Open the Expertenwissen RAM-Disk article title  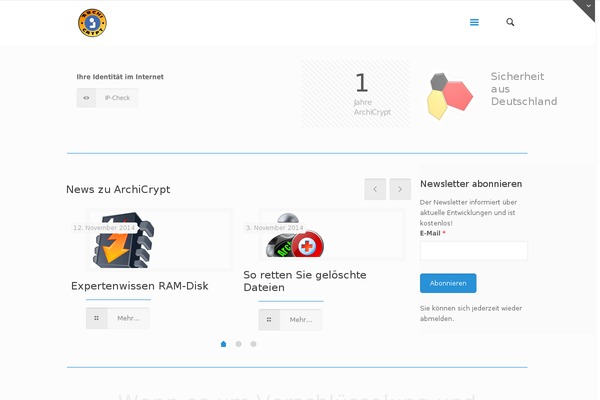click(x=140, y=286)
